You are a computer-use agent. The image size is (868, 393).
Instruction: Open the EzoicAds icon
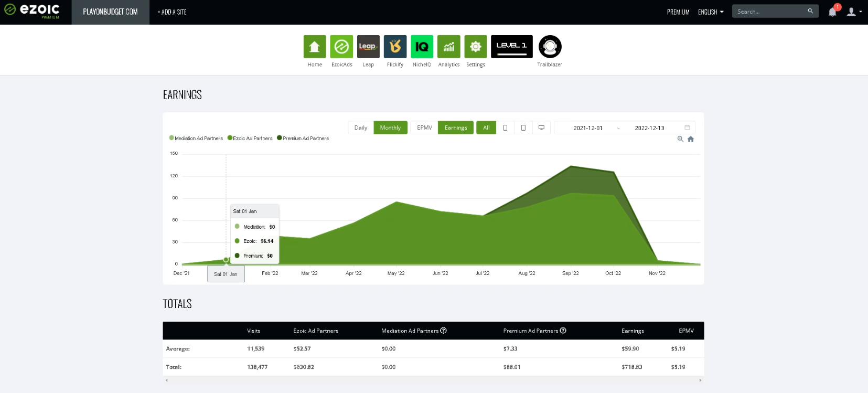[341, 47]
